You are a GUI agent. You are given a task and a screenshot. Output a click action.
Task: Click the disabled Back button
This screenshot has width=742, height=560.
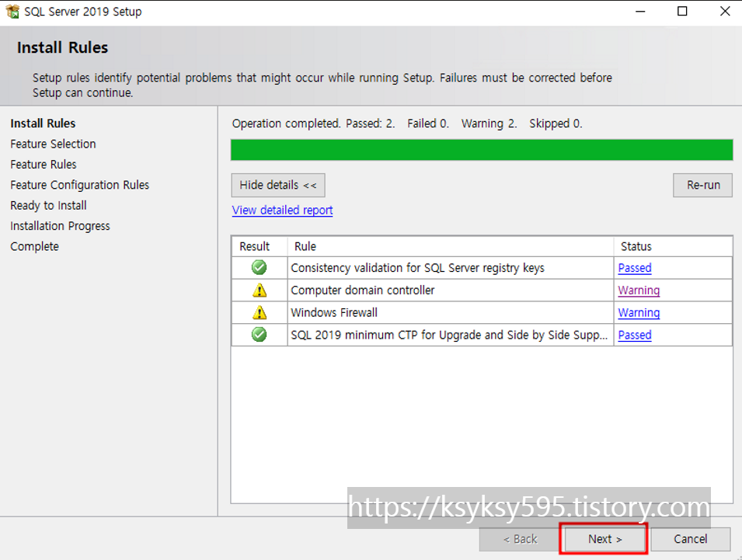coord(520,539)
